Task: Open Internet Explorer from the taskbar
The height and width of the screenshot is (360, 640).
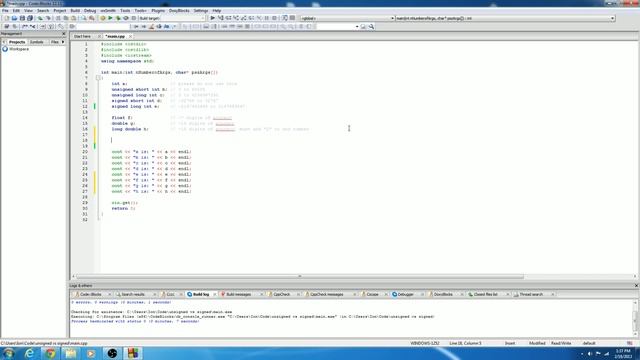Action: [x=29, y=353]
